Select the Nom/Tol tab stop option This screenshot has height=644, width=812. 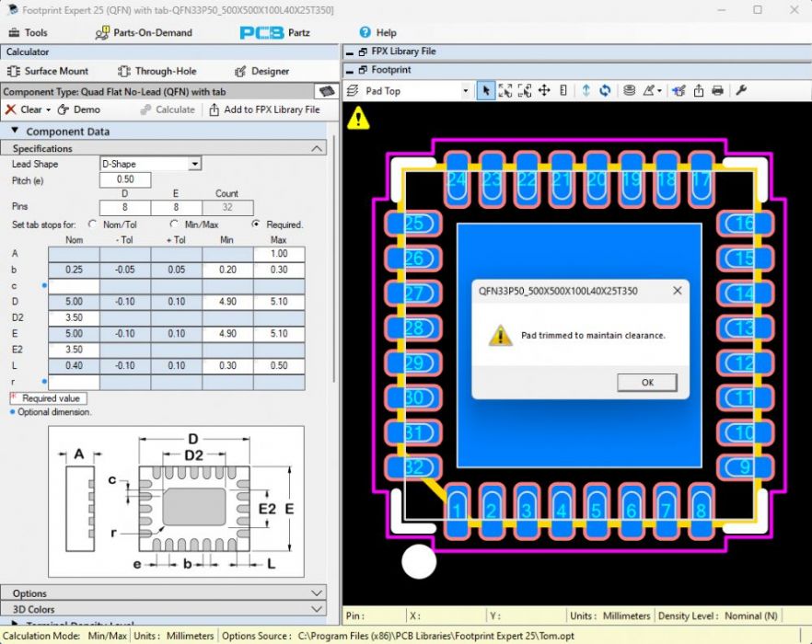tap(93, 224)
